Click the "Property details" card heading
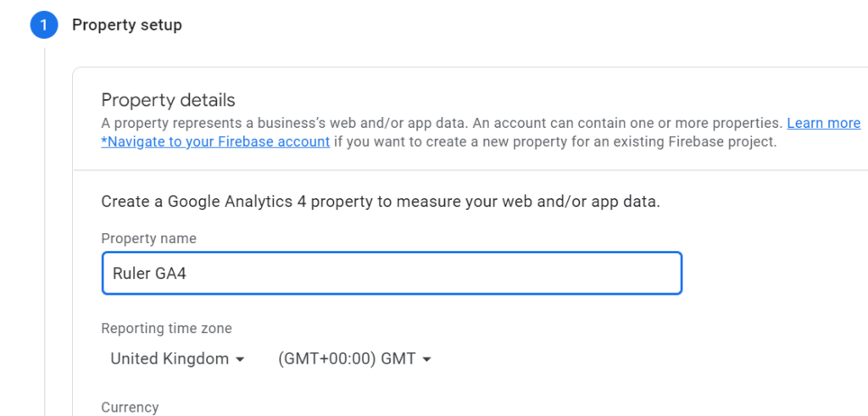 pyautogui.click(x=168, y=101)
